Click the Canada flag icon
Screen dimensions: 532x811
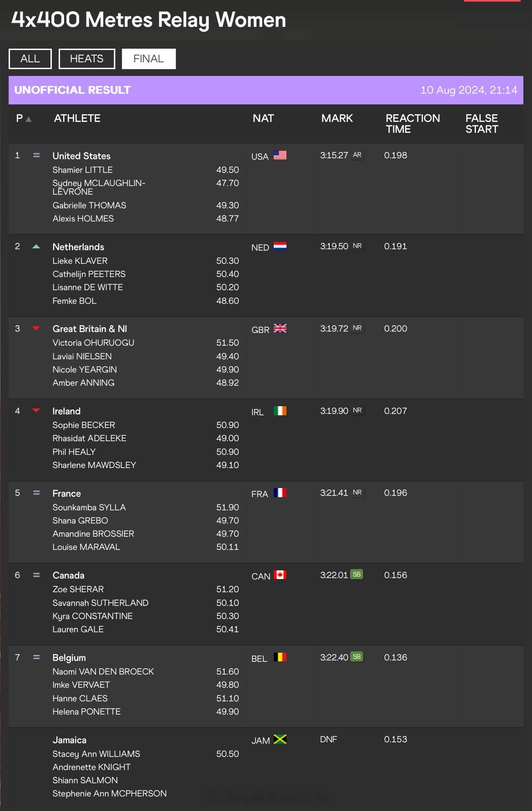click(280, 575)
